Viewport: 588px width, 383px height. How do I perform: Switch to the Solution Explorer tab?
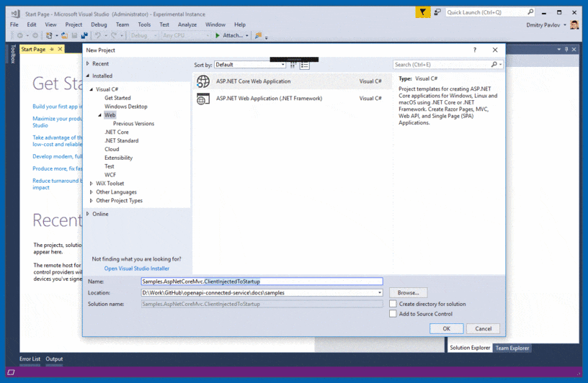[x=470, y=348]
